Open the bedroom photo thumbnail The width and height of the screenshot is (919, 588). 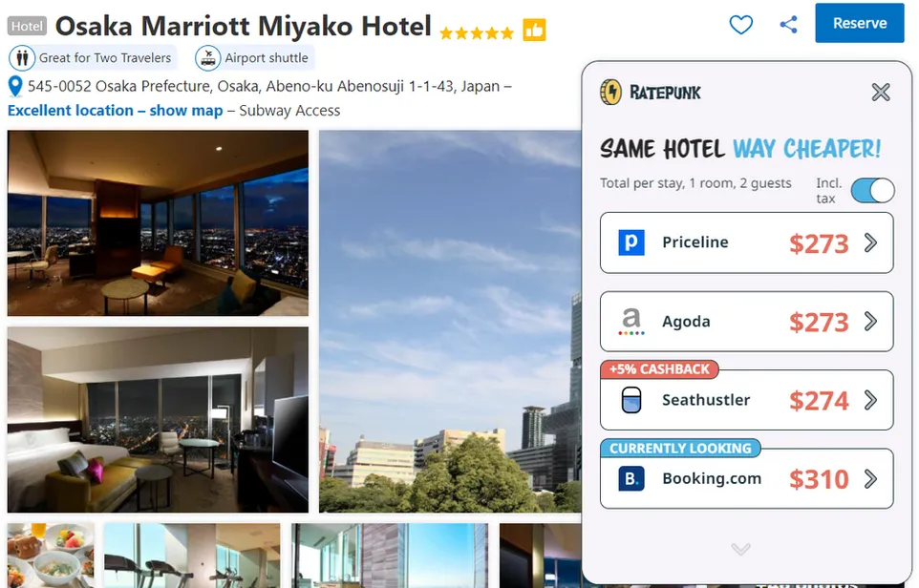click(x=158, y=420)
